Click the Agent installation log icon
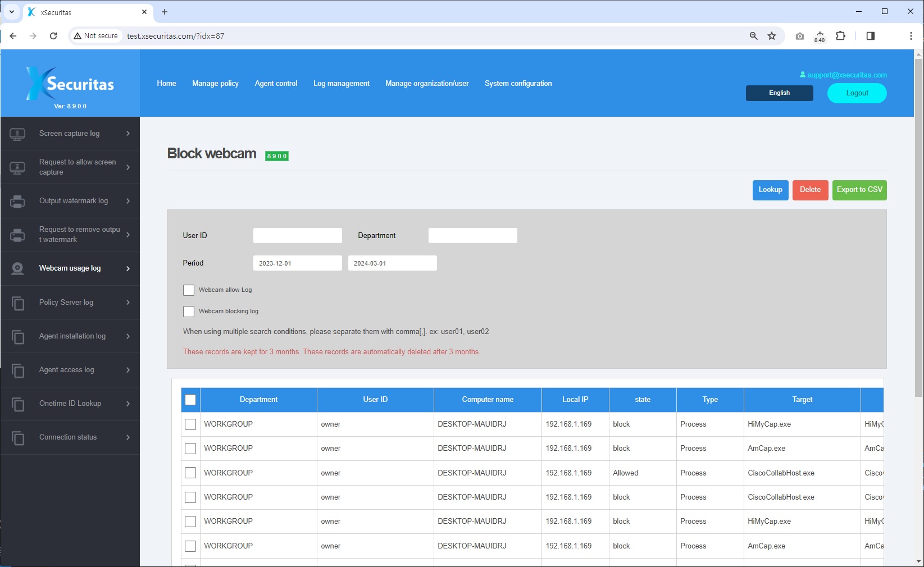Image resolution: width=924 pixels, height=567 pixels. tap(17, 336)
